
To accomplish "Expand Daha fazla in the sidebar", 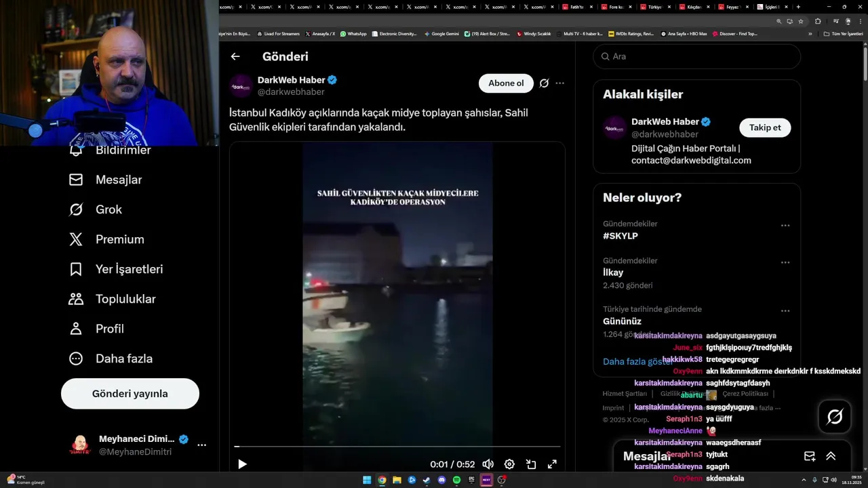I will [x=111, y=359].
